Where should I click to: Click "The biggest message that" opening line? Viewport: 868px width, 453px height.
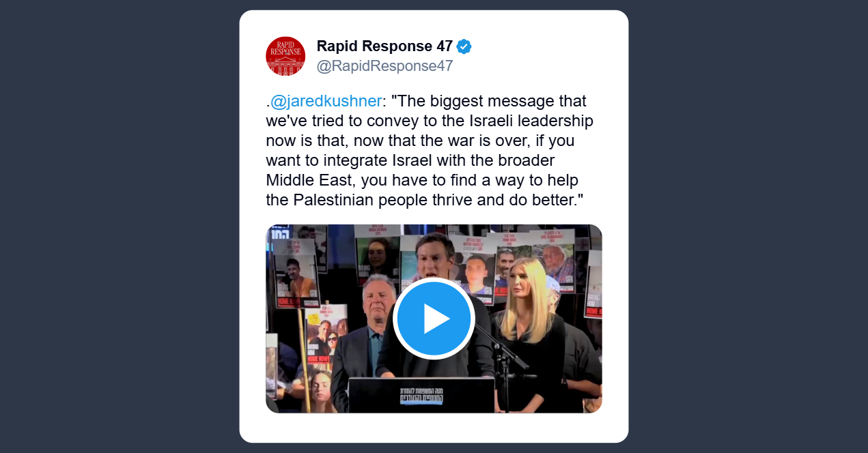[489, 102]
